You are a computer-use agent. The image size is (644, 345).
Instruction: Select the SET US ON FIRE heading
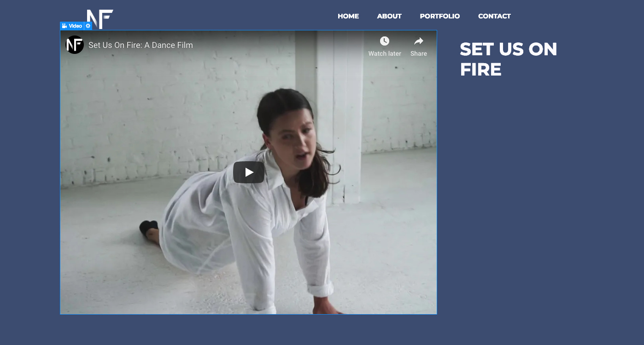(509, 59)
